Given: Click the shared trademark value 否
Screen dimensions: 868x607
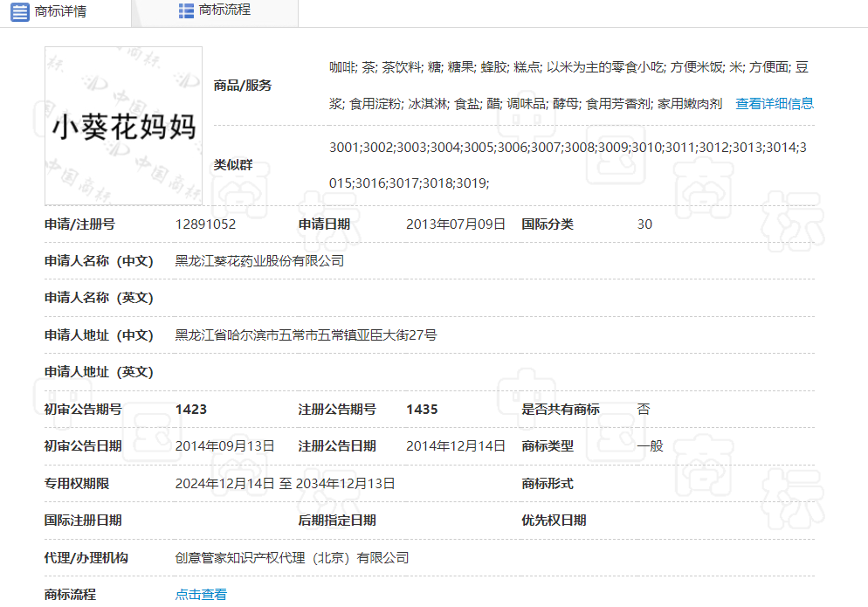Looking at the screenshot, I should [644, 410].
